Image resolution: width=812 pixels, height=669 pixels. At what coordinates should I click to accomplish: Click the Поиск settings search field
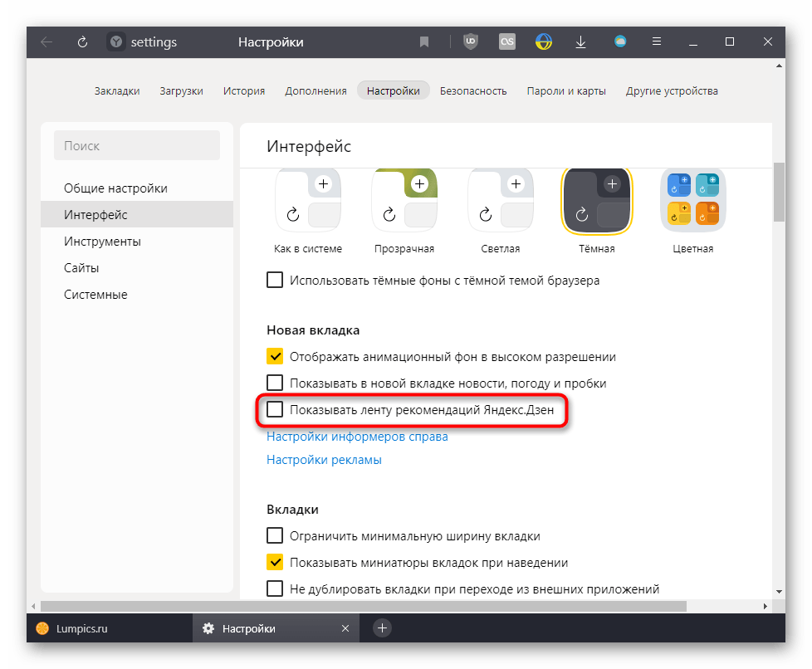[x=137, y=145]
